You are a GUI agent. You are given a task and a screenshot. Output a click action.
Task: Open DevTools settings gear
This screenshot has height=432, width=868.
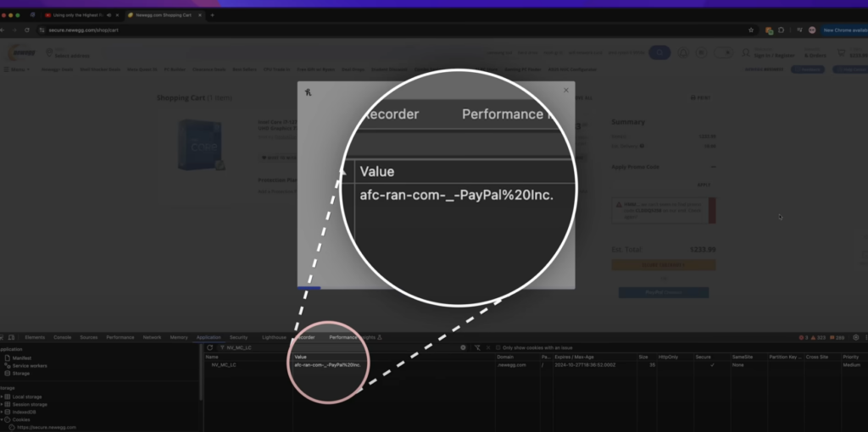pyautogui.click(x=856, y=337)
